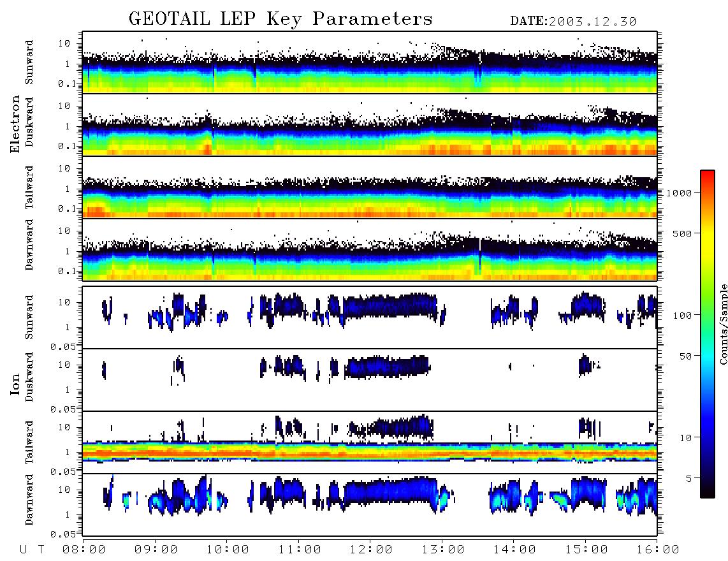The image size is (728, 561).
Task: Click the Ion 'Dawnward' axis label
Action: tap(29, 500)
